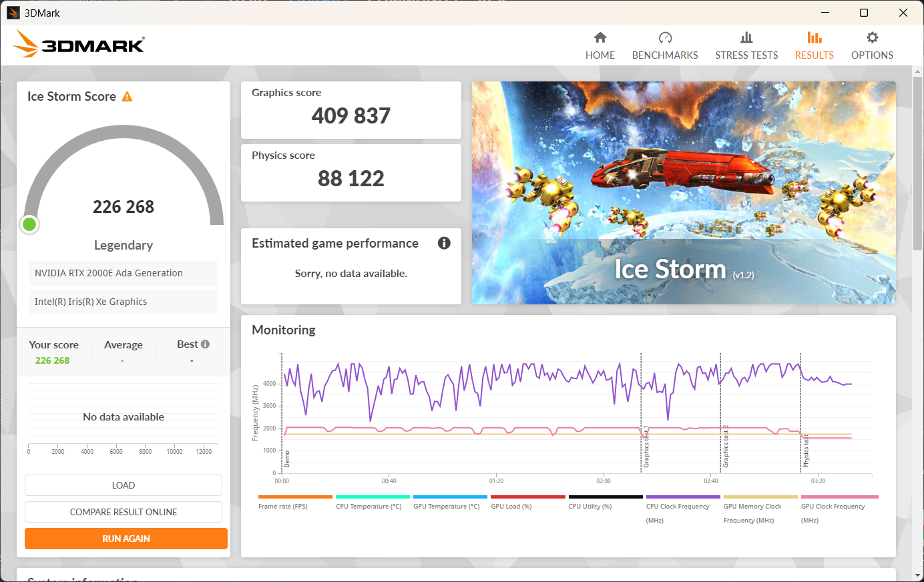Click the Home house icon
The image size is (924, 582).
(600, 37)
